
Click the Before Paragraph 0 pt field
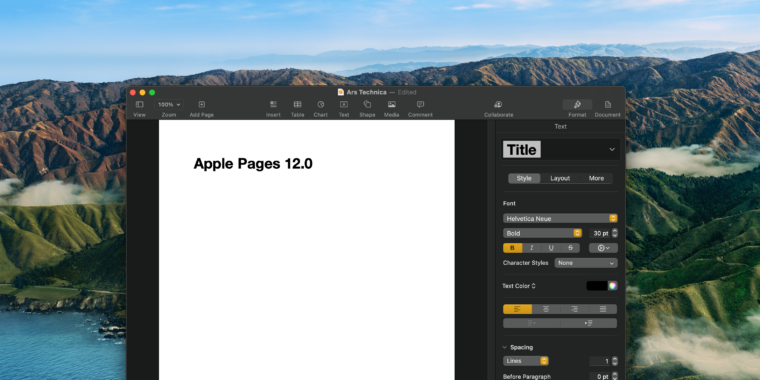coord(600,377)
